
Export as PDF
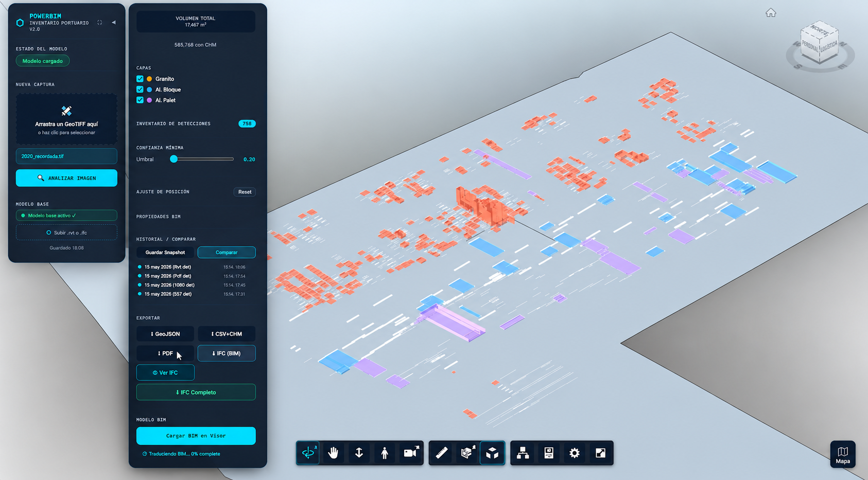[x=165, y=353]
